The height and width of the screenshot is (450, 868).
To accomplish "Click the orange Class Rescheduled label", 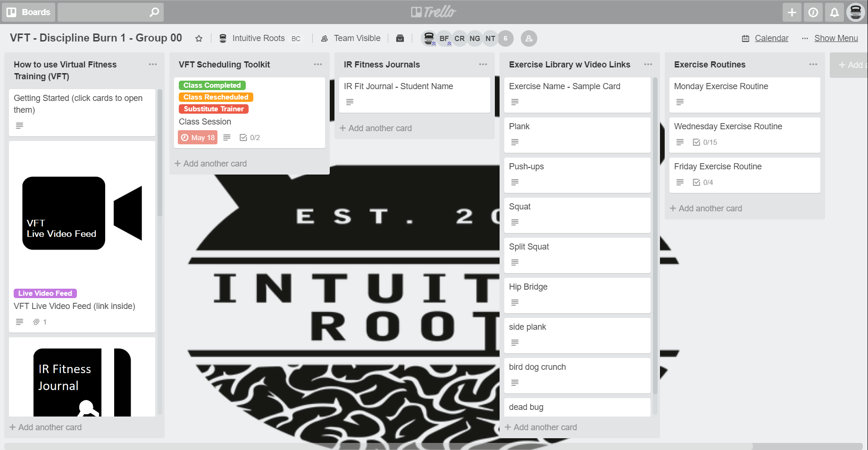I will (216, 97).
